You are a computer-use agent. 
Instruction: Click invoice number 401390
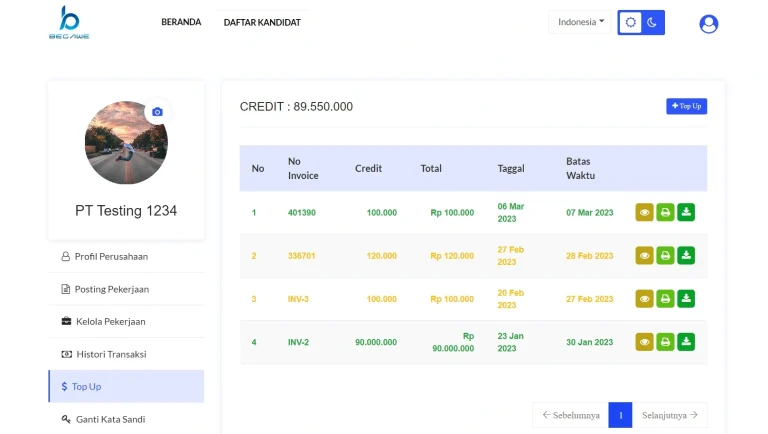302,213
